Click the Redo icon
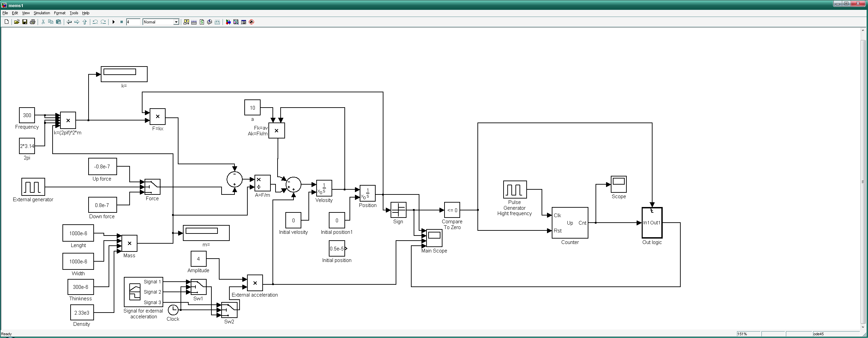 click(x=103, y=22)
